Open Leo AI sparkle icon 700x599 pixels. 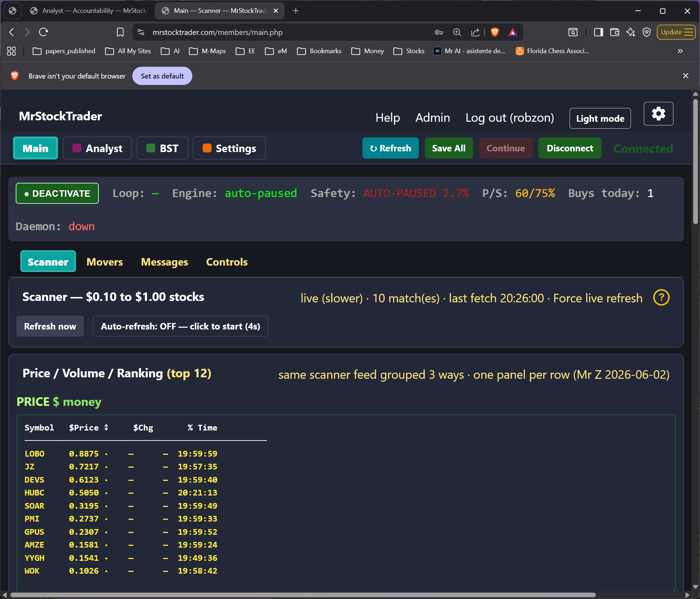point(630,32)
